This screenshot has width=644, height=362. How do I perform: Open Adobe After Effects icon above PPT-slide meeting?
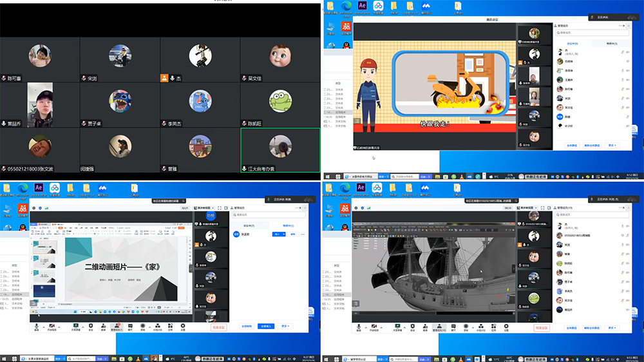pos(39,190)
